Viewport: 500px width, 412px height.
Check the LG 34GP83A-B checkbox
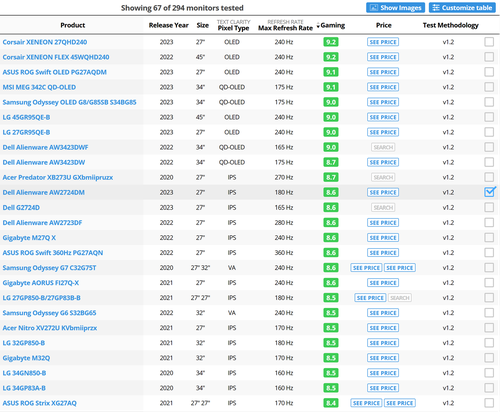point(489,388)
